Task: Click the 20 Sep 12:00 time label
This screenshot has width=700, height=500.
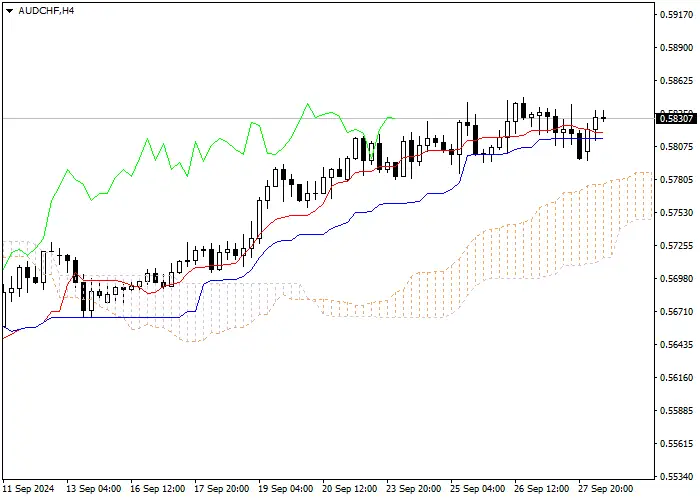Action: 350,489
